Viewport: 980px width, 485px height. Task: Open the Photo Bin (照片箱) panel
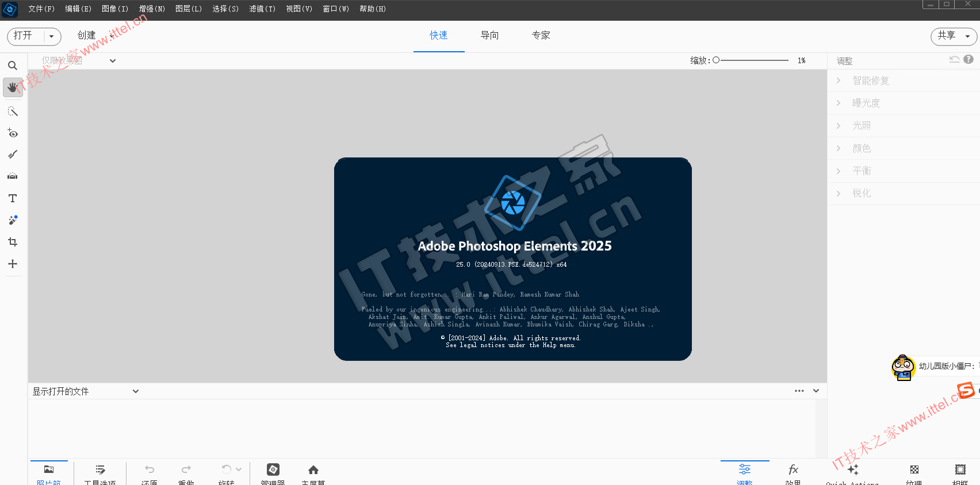(49, 473)
